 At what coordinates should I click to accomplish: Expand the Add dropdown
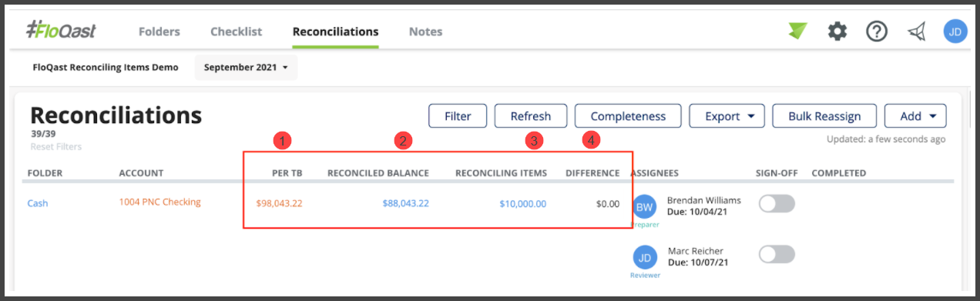(915, 116)
